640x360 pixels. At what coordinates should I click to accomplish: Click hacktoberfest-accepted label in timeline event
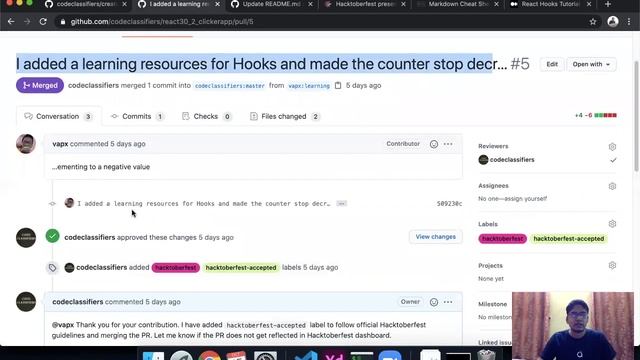click(x=241, y=268)
